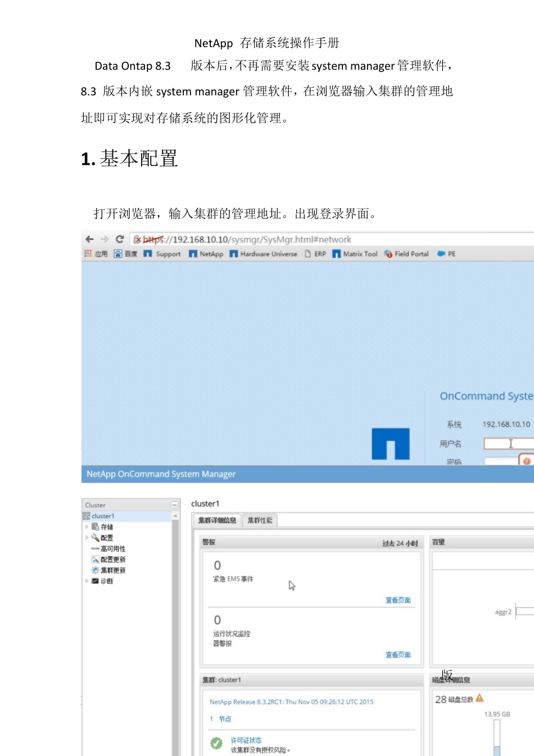Screen dimensions: 534x756
Task: Click the 1. 基本配置 heading
Action: [x=130, y=159]
